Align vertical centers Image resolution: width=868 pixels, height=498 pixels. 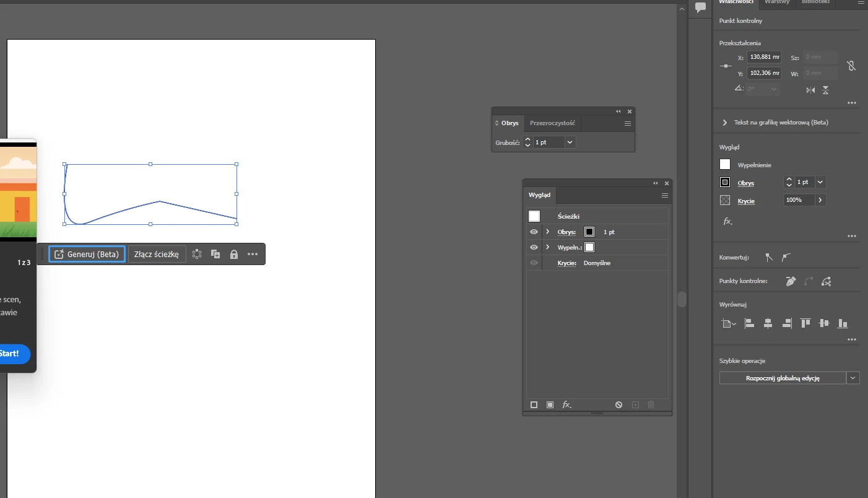pyautogui.click(x=823, y=323)
